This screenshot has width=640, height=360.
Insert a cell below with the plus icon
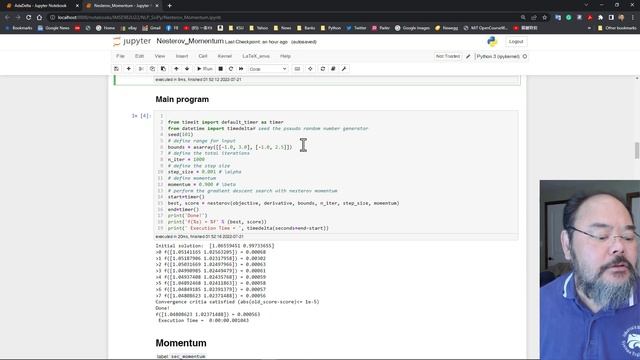pos(129,69)
